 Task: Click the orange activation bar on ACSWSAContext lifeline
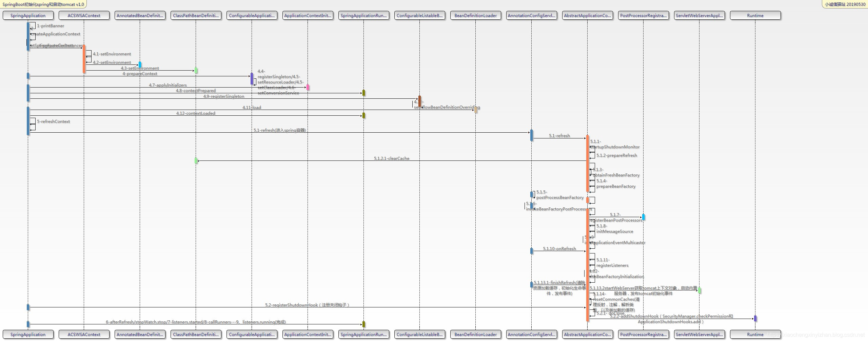coord(84,59)
